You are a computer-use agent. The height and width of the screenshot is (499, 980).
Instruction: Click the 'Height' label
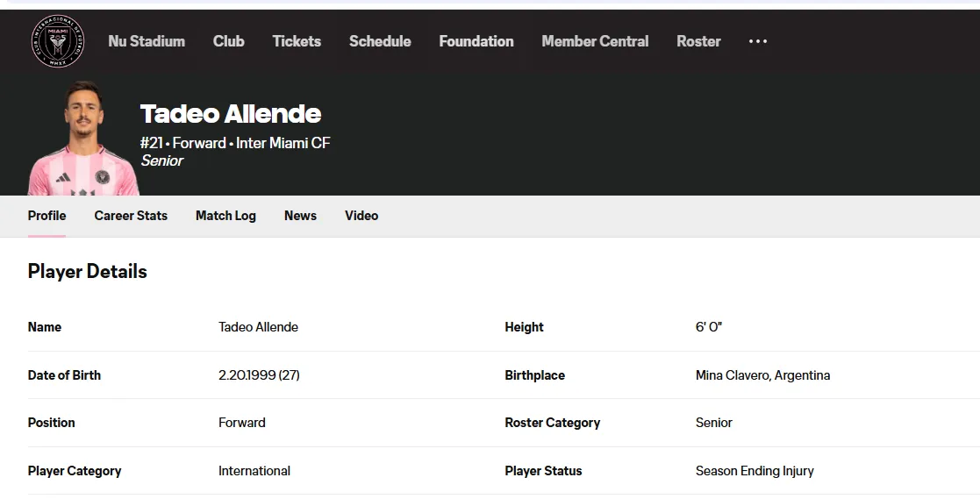(525, 327)
